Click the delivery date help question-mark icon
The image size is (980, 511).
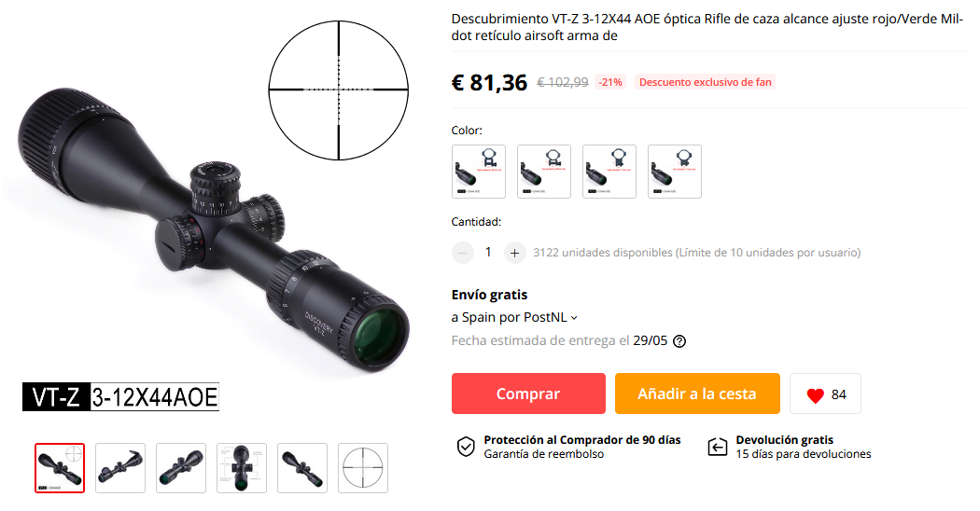(679, 341)
